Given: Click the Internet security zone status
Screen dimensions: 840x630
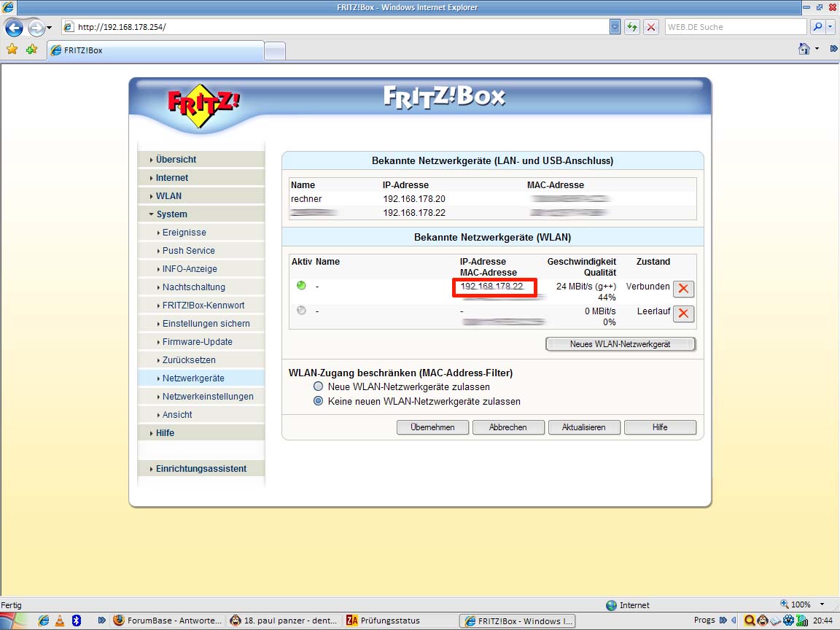Looking at the screenshot, I should tap(628, 604).
